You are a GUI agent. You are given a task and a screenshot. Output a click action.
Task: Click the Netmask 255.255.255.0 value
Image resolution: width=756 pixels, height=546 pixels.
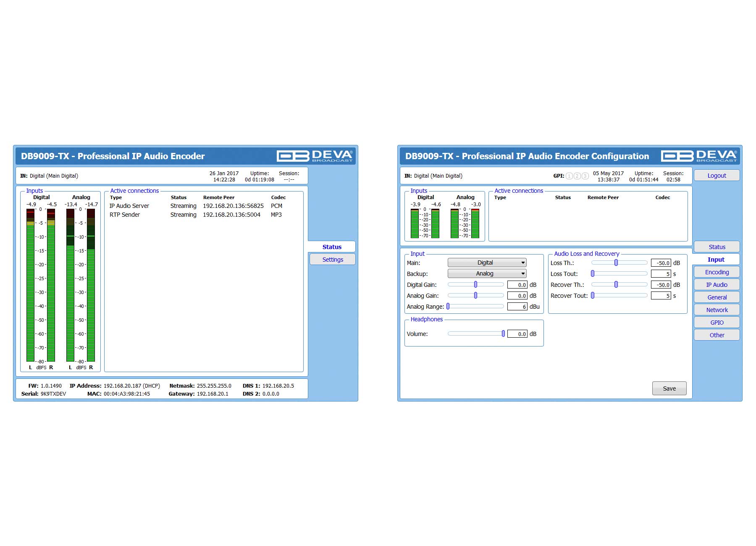click(214, 386)
